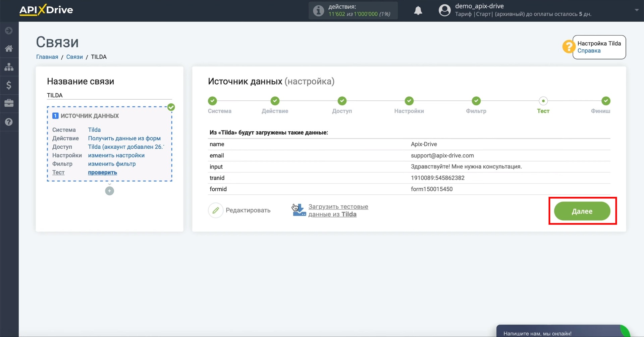The image size is (644, 337).
Task: Open the help question icon in sidebar
Action: tap(9, 122)
